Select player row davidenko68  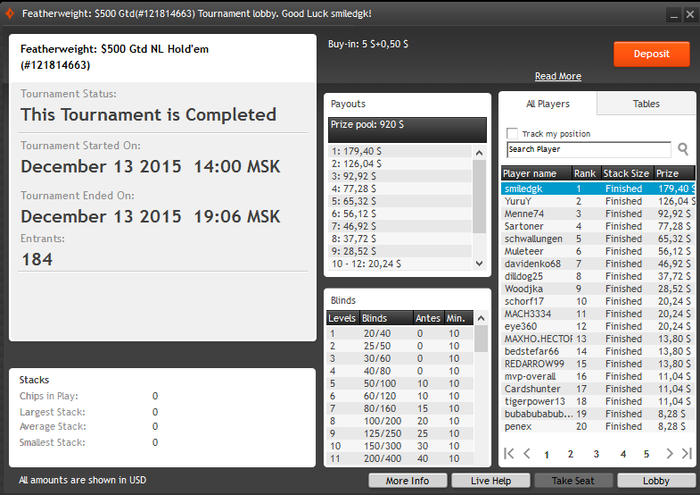tap(598, 263)
